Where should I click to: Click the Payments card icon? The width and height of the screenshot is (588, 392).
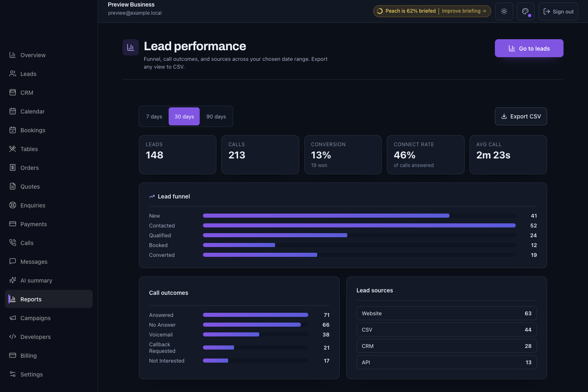13,224
